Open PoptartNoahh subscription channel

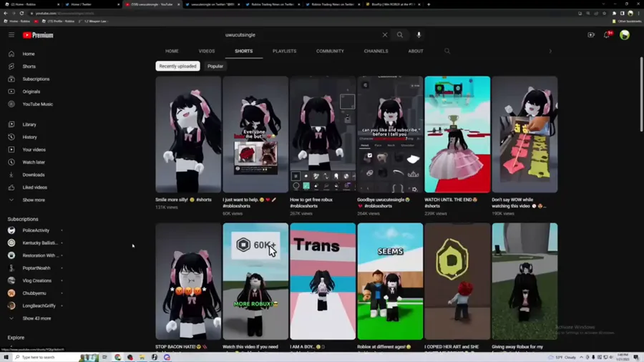click(36, 268)
